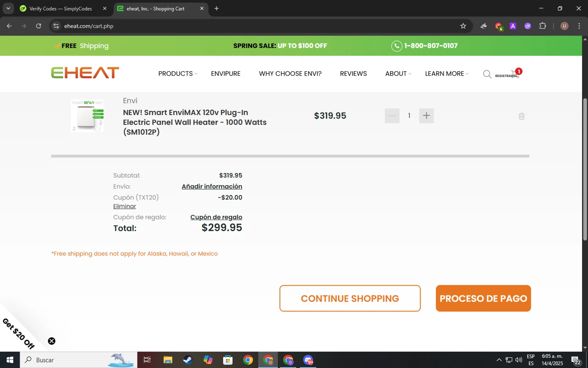This screenshot has width=588, height=368.
Task: Go to REVIEWS page
Action: (353, 74)
